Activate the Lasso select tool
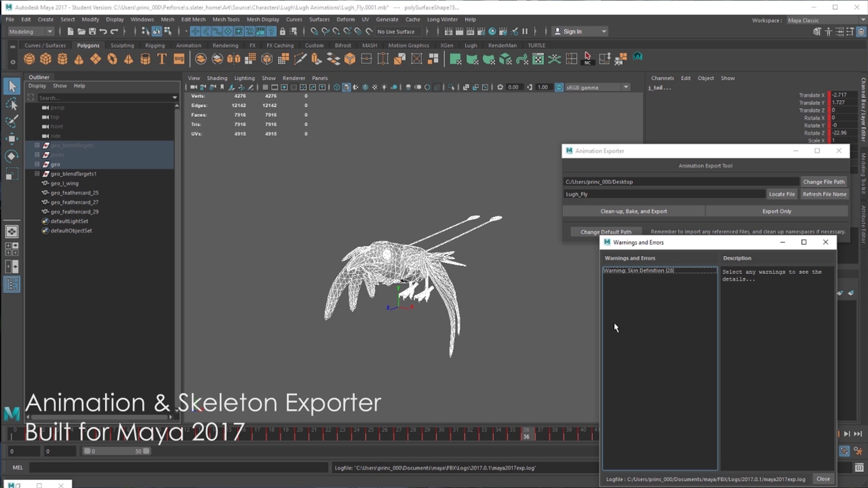868x488 pixels. point(12,104)
